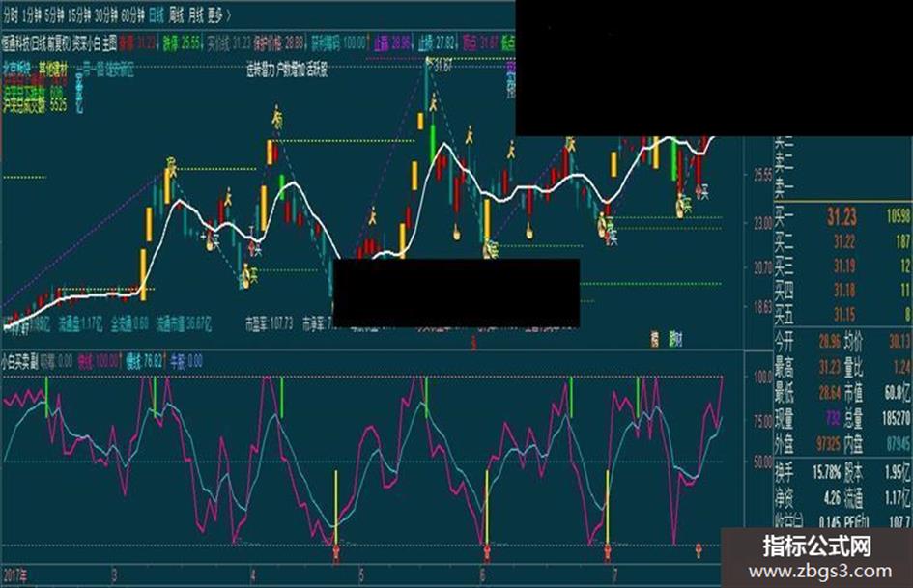913x588 pixels.
Task: Click month 6 on the time axis
Action: 482,575
